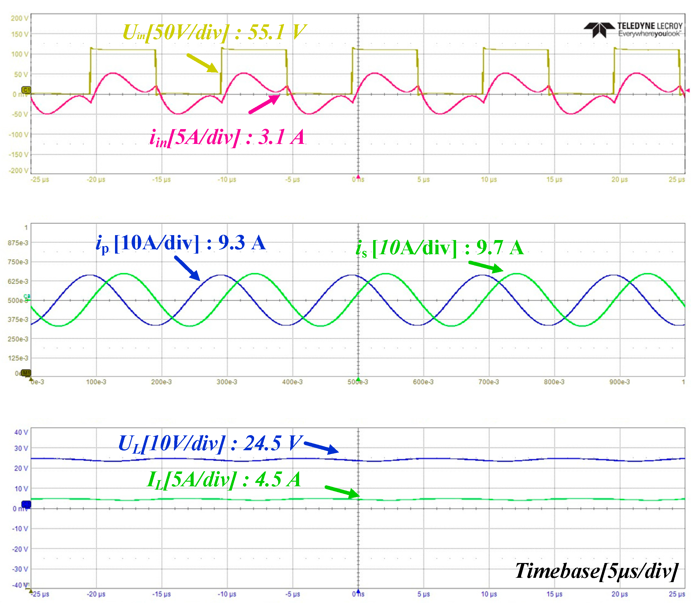The height and width of the screenshot is (612, 700).
Task: Click the green trigger marker at 500e-3
Action: (358, 379)
